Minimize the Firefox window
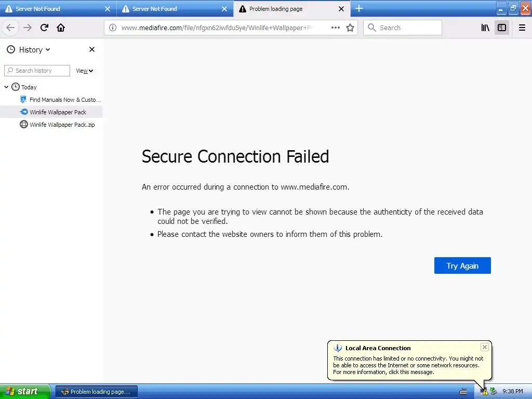Screen dimensions: 532x399 (501, 8)
